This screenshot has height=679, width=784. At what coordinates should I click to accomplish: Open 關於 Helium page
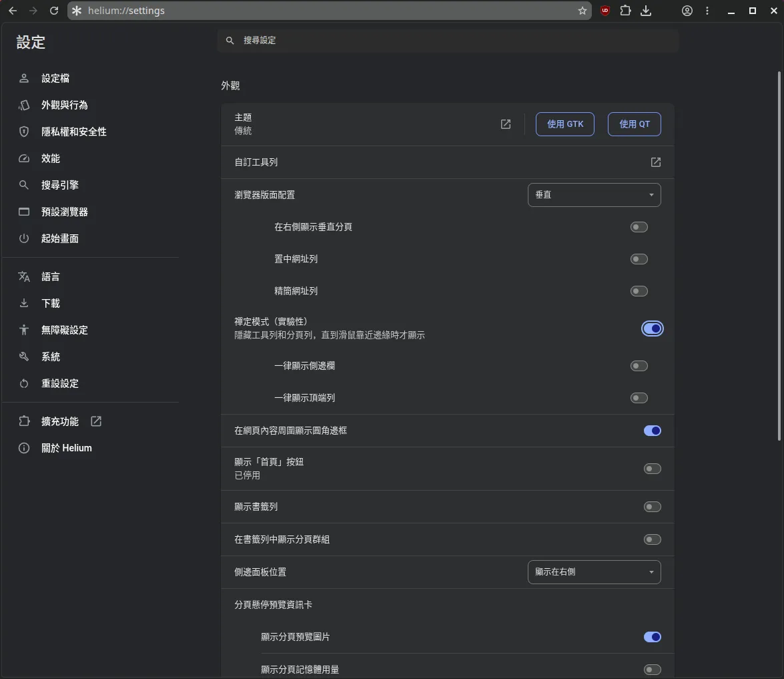pos(66,448)
